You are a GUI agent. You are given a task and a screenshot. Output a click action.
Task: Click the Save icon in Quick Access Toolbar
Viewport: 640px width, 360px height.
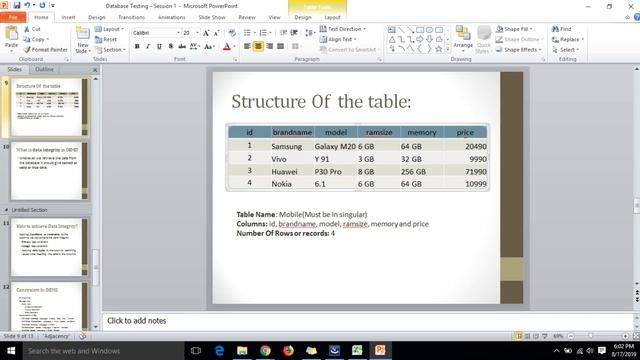click(x=17, y=5)
